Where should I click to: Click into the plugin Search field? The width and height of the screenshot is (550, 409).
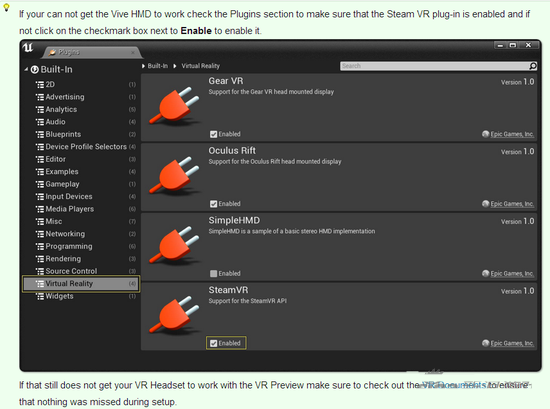434,66
